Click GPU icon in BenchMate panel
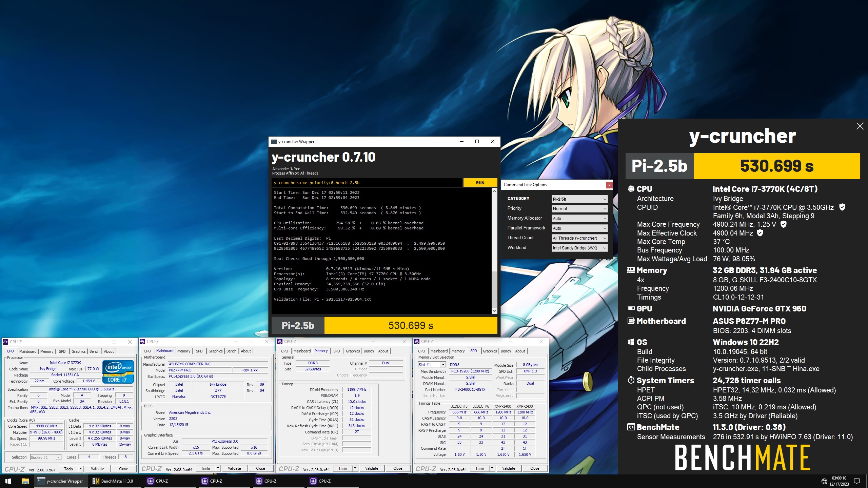This screenshot has width=868, height=488. (631, 308)
